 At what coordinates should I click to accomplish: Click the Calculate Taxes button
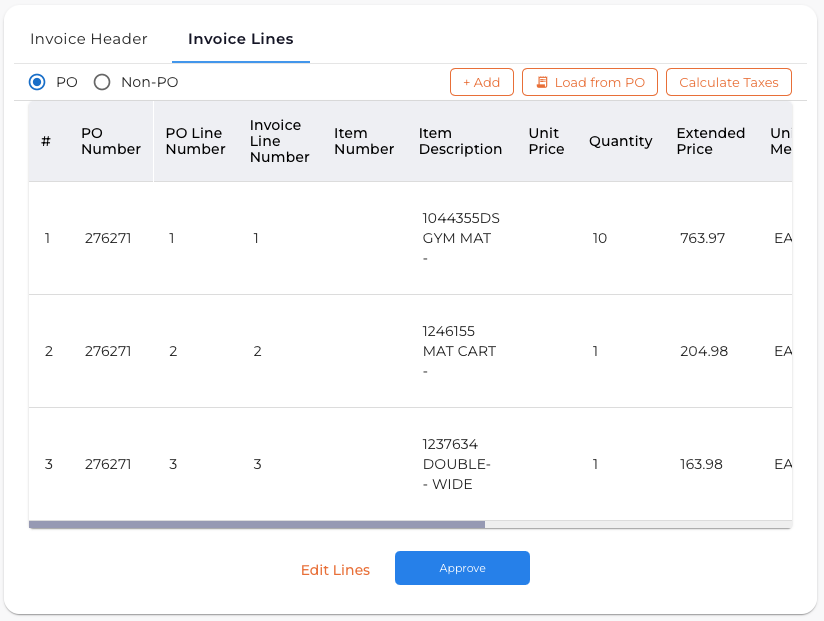(729, 82)
